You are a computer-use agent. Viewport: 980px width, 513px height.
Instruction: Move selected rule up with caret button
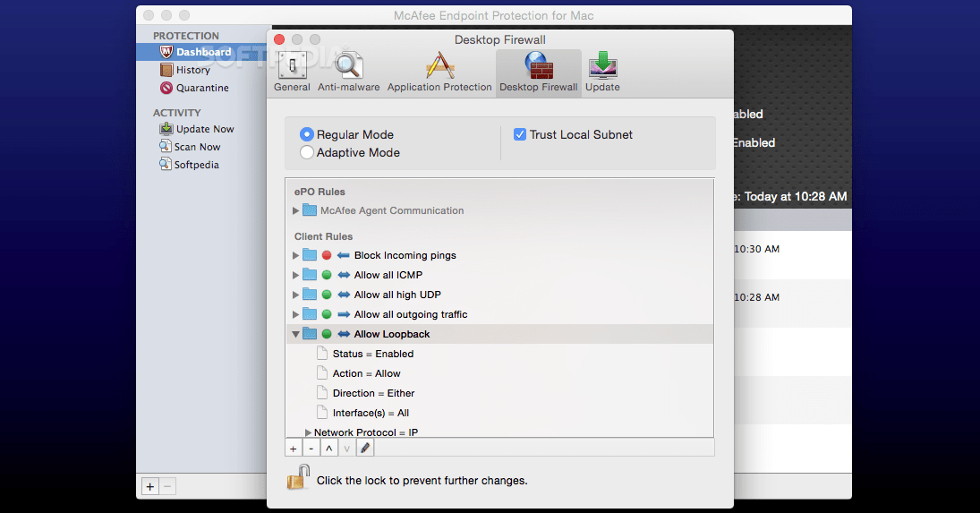[328, 448]
